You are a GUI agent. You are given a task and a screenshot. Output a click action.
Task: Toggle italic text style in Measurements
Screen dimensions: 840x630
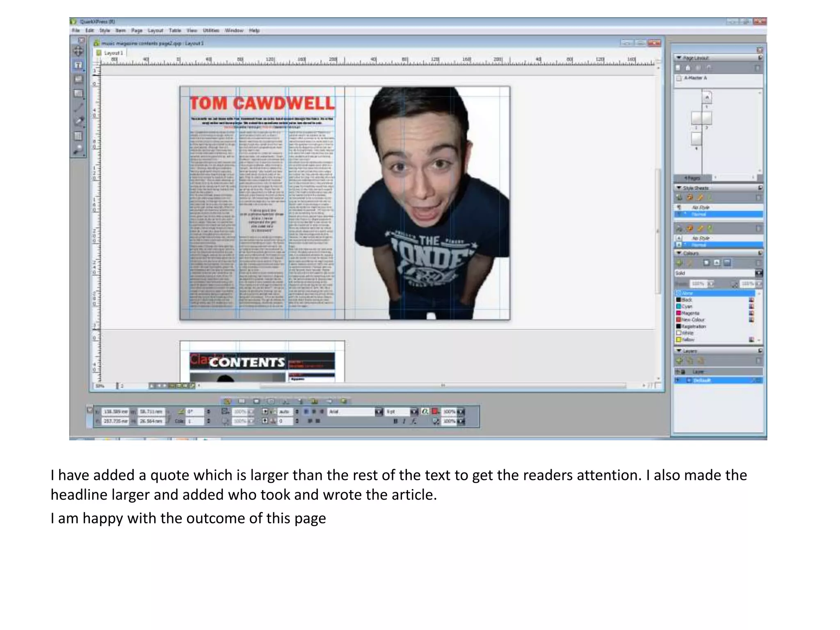point(404,421)
